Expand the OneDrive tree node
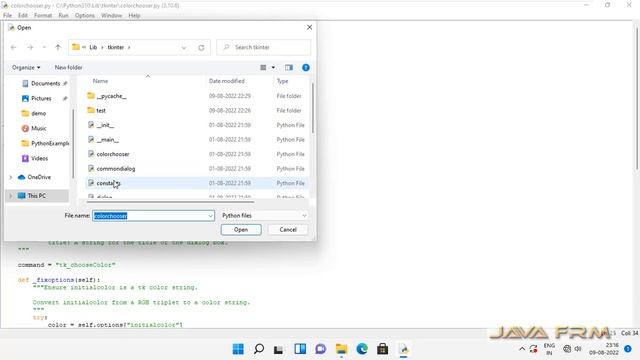The width and height of the screenshot is (640, 360). point(11,177)
